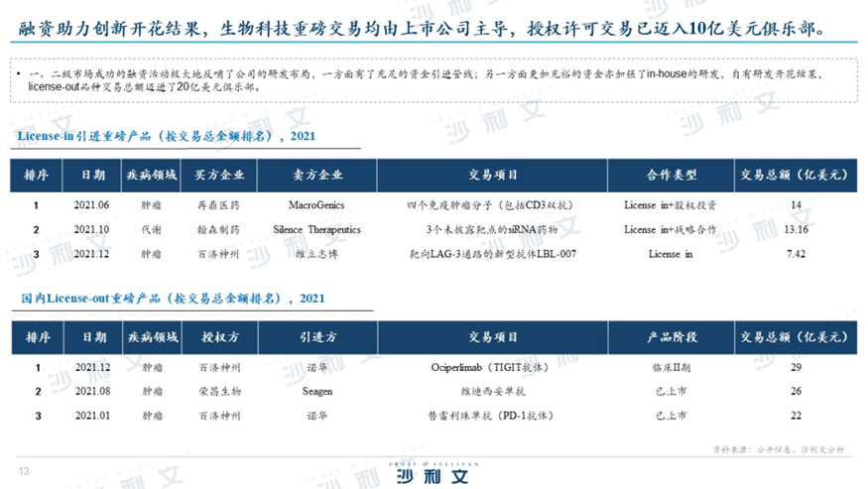
Task: Click 四个免疫肿瘤分子（包括CD3双抗） cell
Action: 490,205
